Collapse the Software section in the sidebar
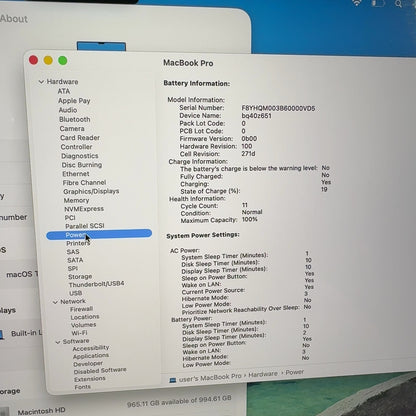 (x=58, y=342)
